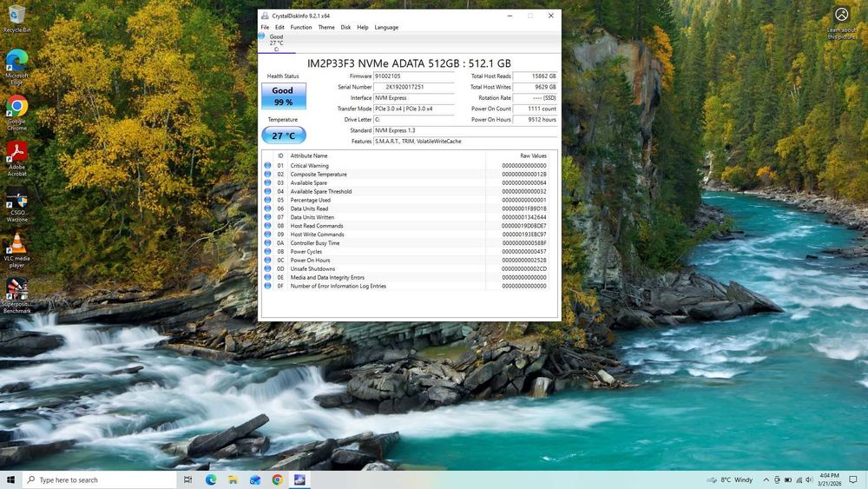Viewport: 868px width, 489px height.
Task: Click the Good 99 % health status button
Action: pos(284,96)
